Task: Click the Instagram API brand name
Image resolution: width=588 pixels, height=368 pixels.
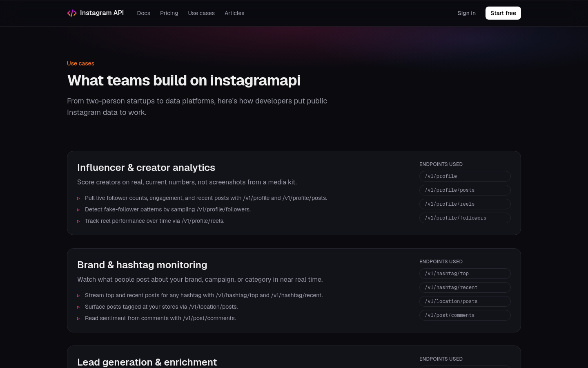Action: coord(102,13)
